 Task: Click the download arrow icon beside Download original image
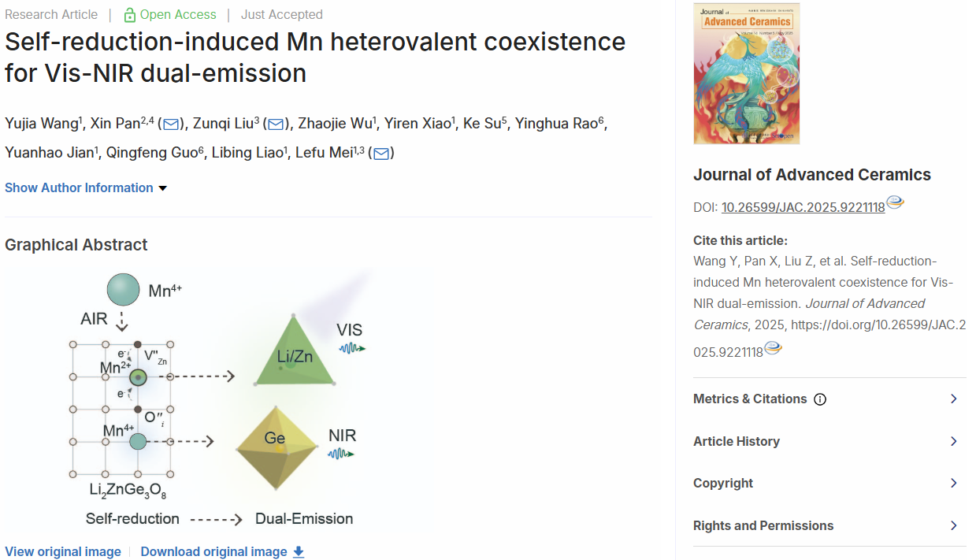click(x=299, y=552)
